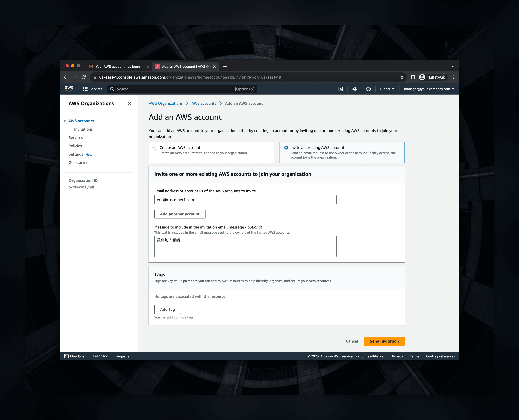Switch to Add an AWS account tab

(x=185, y=66)
